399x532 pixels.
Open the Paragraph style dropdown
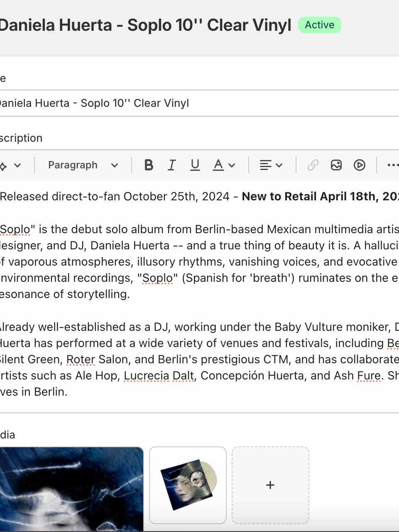click(x=83, y=165)
